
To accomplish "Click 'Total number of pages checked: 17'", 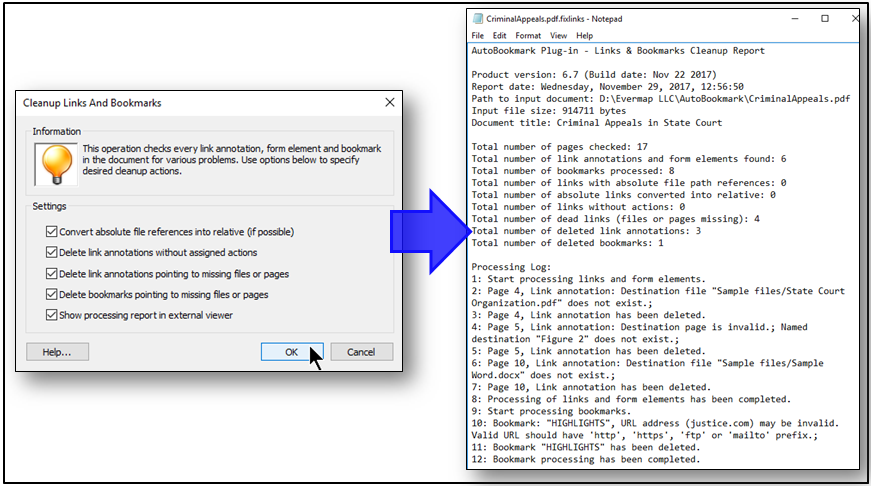I will click(559, 147).
